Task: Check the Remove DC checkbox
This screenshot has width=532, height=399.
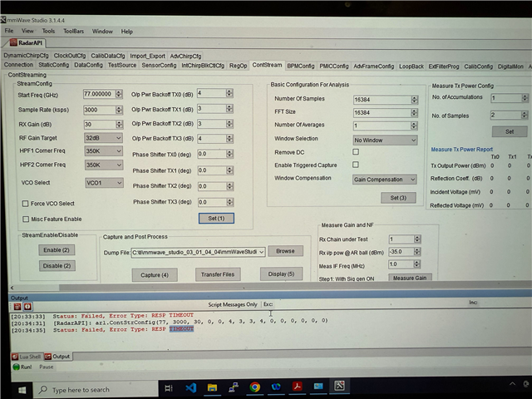Action: [x=356, y=151]
